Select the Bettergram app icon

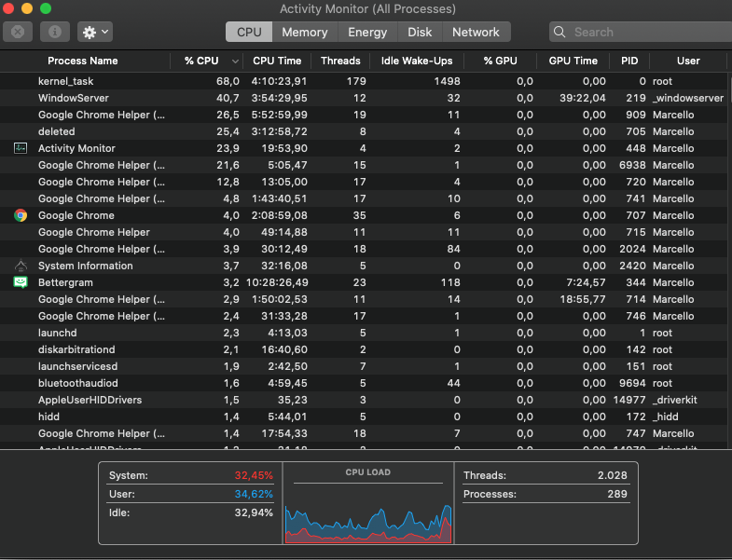[x=21, y=283]
